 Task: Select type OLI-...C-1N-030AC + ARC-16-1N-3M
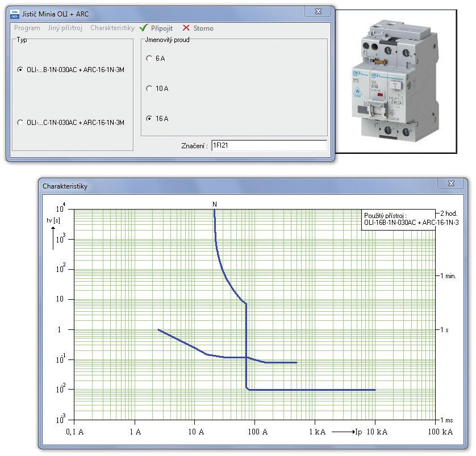[71, 123]
